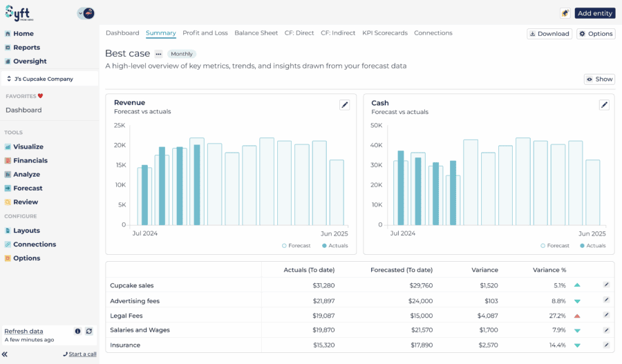Toggle Forecast series in Revenue legend
The height and width of the screenshot is (364, 622).
tap(296, 246)
